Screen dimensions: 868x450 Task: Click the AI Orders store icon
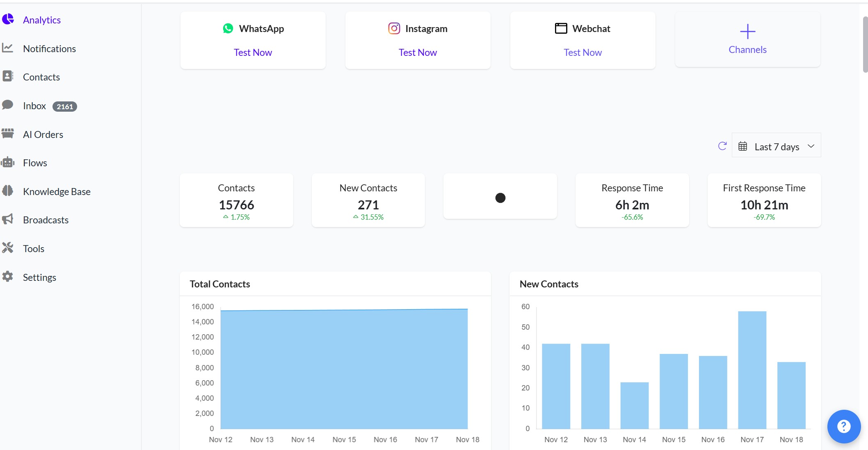tap(8, 133)
